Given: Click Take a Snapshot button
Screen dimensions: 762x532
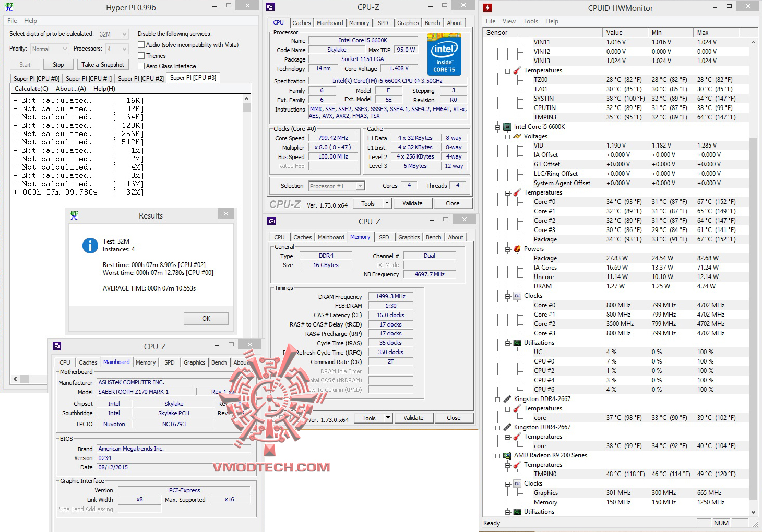Looking at the screenshot, I should pyautogui.click(x=103, y=65).
